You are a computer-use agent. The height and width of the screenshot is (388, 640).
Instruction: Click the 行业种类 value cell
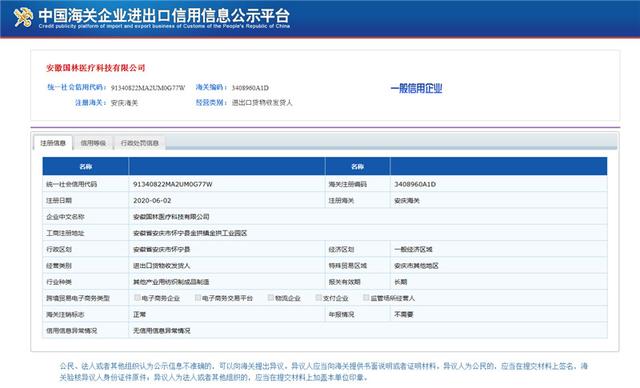coord(227,282)
